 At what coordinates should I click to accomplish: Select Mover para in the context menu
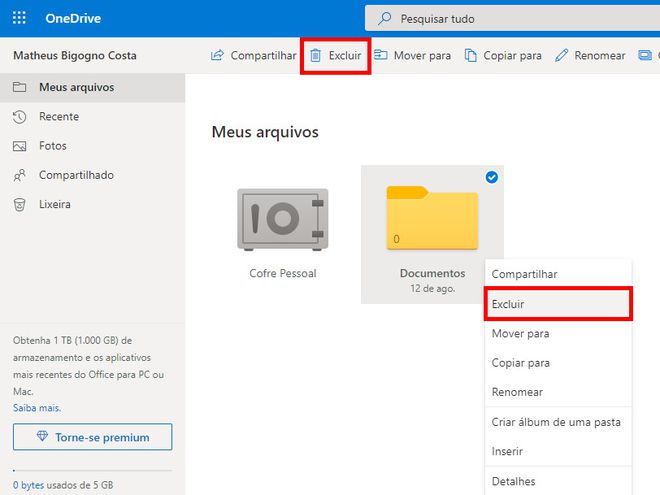pos(558,333)
